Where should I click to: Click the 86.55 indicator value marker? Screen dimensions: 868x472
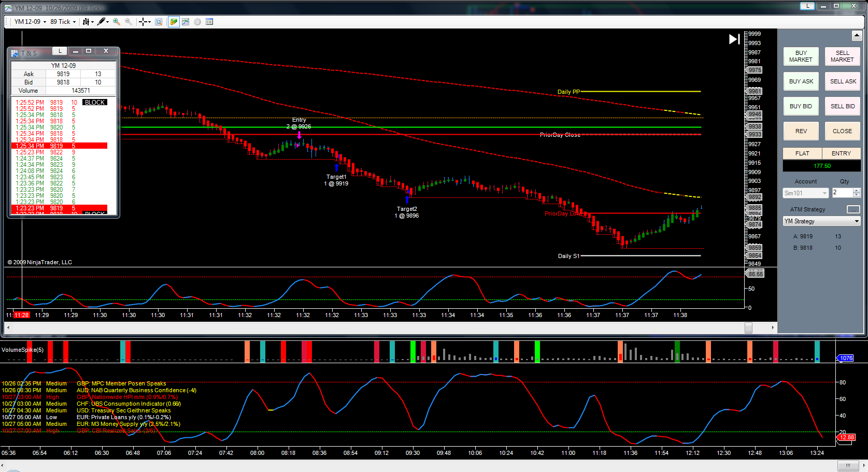pyautogui.click(x=756, y=274)
